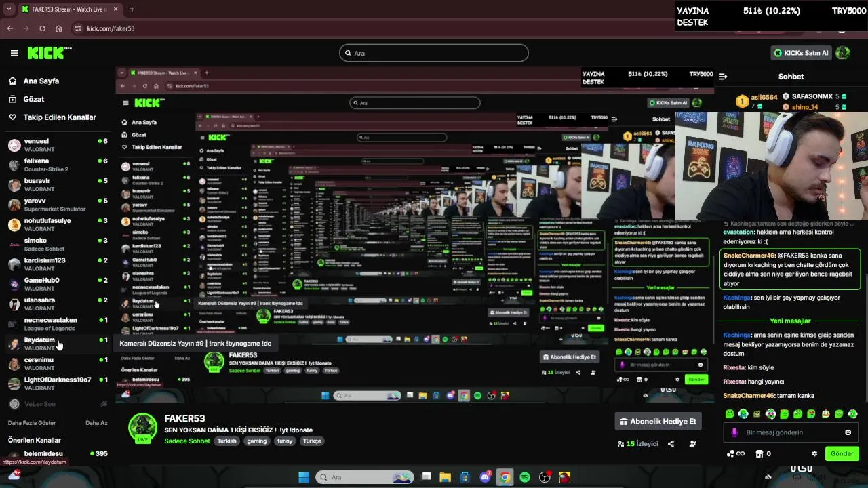Open Spotify from the taskbar

coord(524,477)
